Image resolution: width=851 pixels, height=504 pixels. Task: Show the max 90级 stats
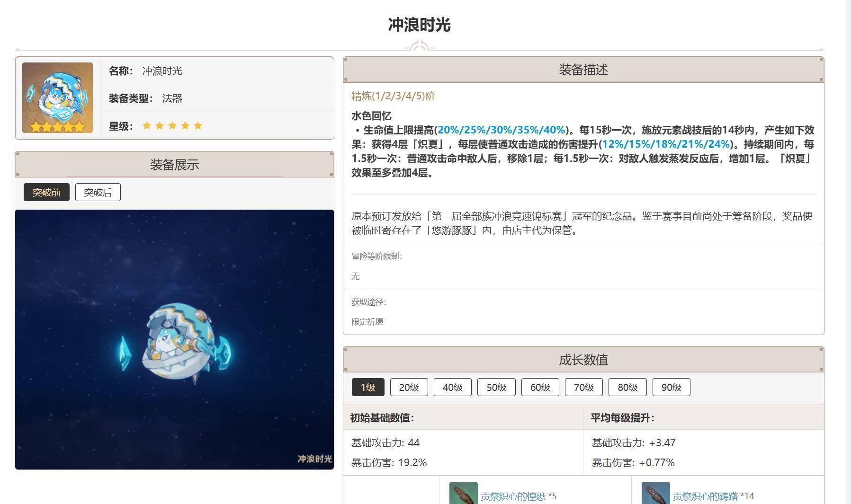point(671,387)
